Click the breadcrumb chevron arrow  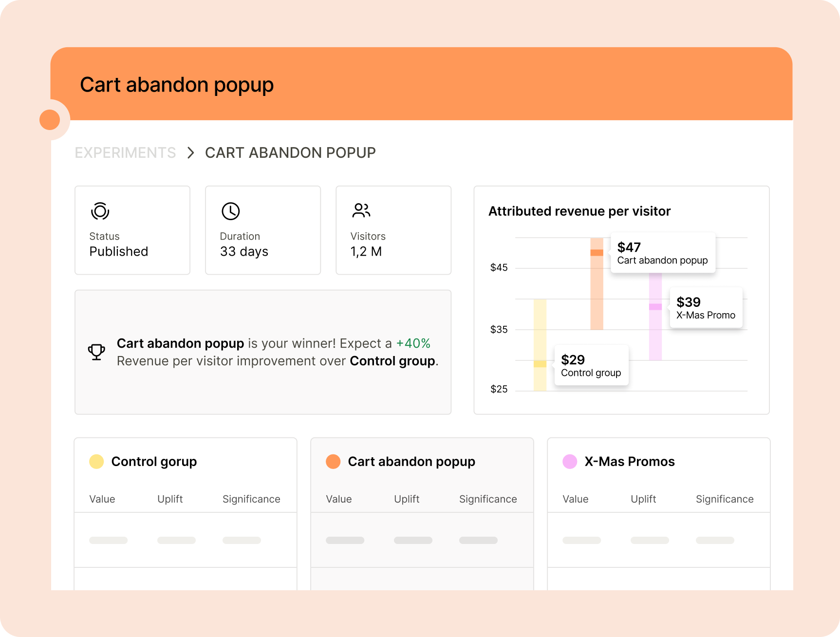coord(191,153)
